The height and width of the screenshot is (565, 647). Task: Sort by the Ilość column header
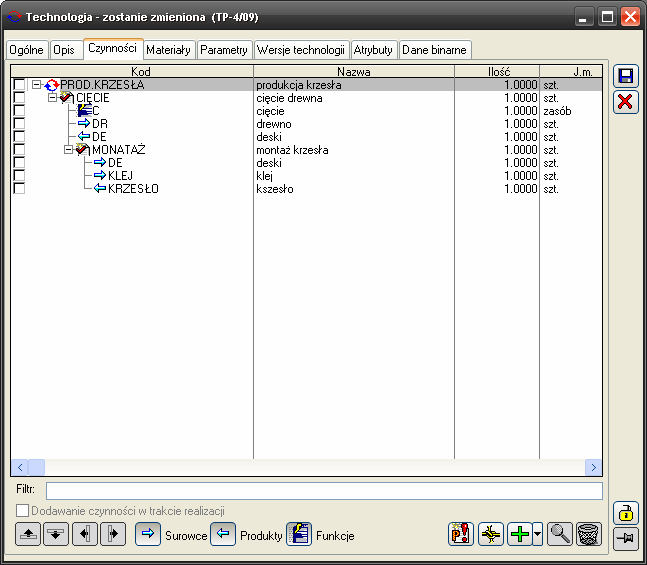(497, 71)
